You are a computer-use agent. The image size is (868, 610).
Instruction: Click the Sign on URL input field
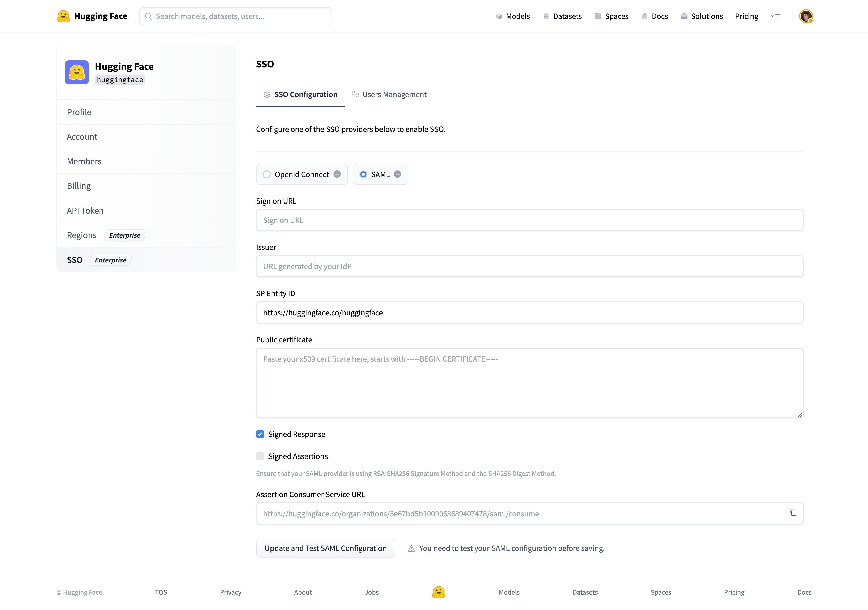[530, 220]
